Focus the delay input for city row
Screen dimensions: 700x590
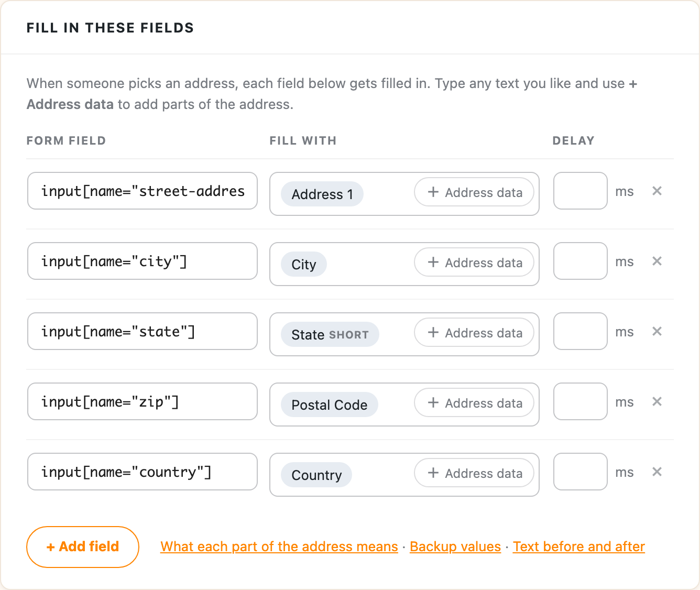(581, 261)
